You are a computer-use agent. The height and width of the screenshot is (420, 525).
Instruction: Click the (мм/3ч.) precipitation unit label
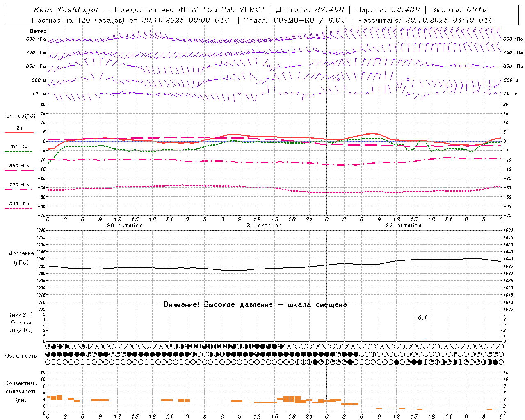[x=21, y=315]
